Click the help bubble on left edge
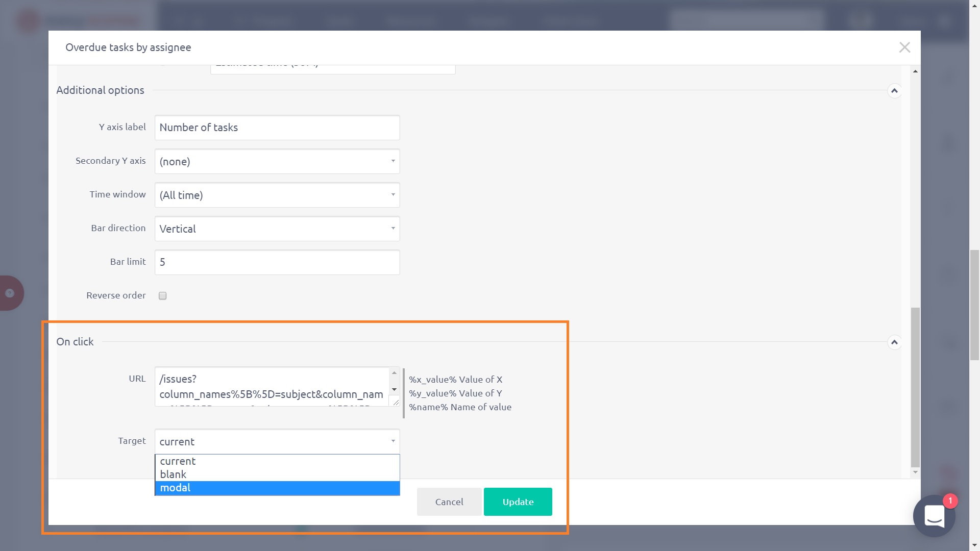Viewport: 980px width, 551px height. [10, 293]
